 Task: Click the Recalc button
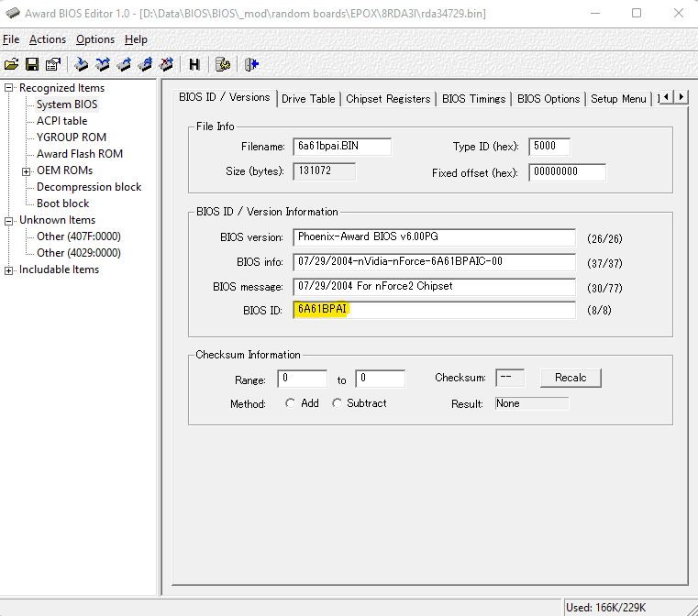coord(571,378)
